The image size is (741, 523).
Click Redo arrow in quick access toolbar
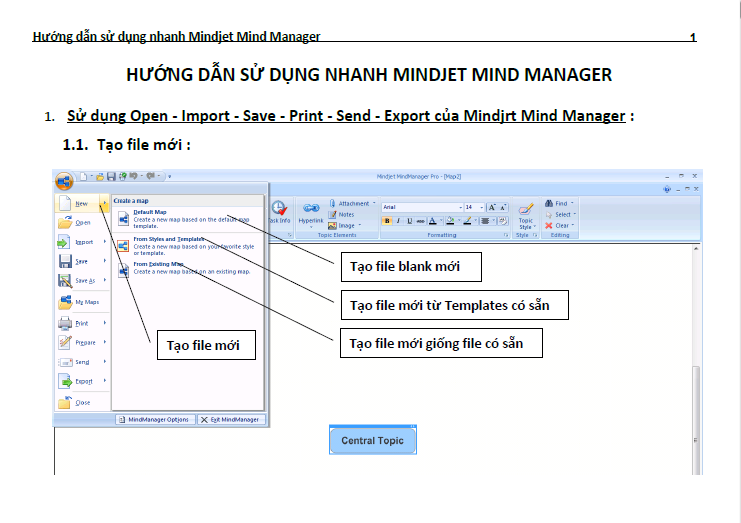coord(151,176)
